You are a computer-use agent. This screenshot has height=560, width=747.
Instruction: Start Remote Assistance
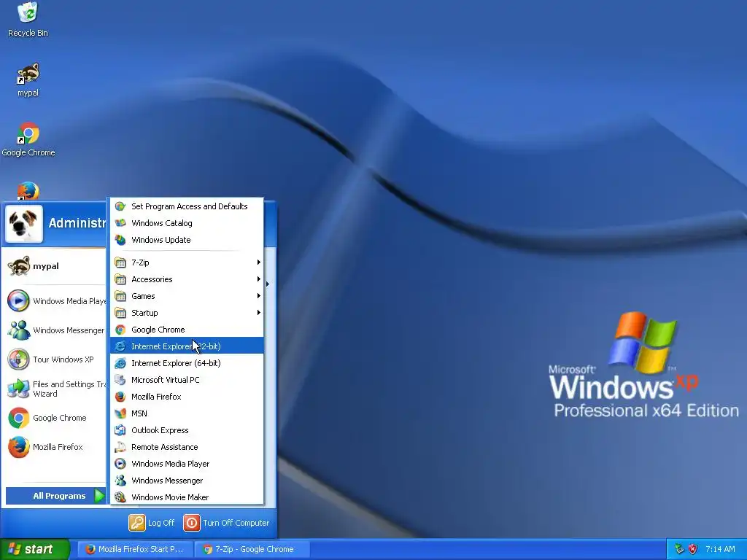tap(187, 447)
